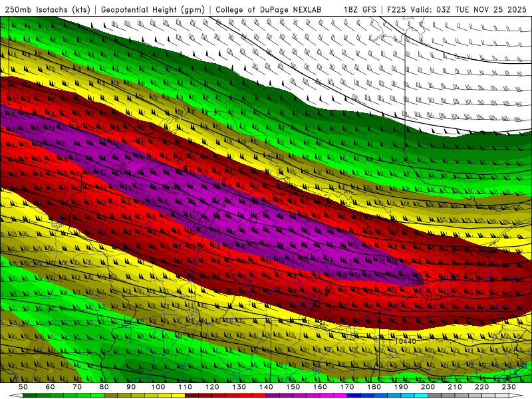Pick the bright red swatch just before 140
The height and width of the screenshot is (399, 532).
[259, 395]
